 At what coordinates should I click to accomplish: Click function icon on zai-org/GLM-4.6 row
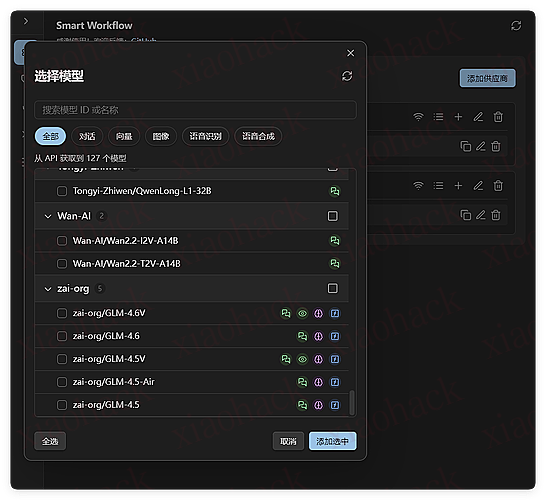335,336
